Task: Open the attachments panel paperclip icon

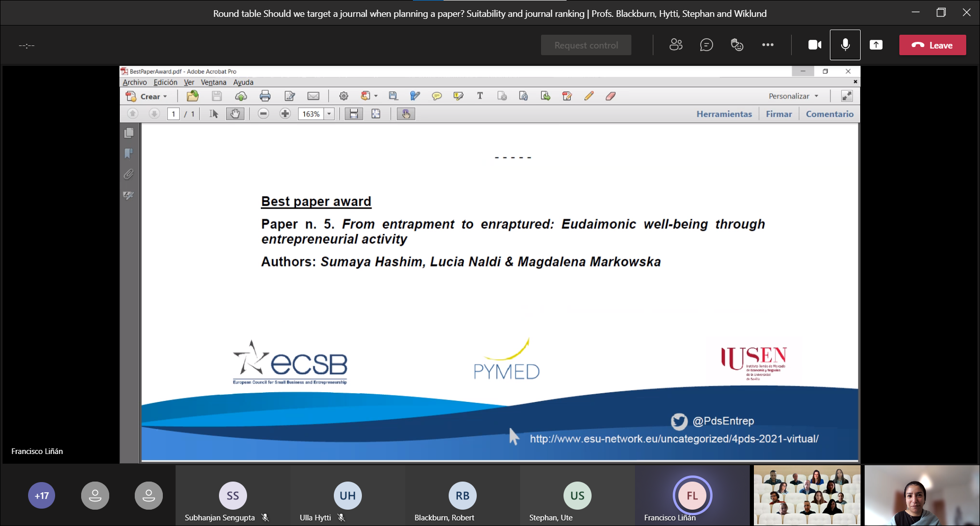Action: click(x=129, y=175)
